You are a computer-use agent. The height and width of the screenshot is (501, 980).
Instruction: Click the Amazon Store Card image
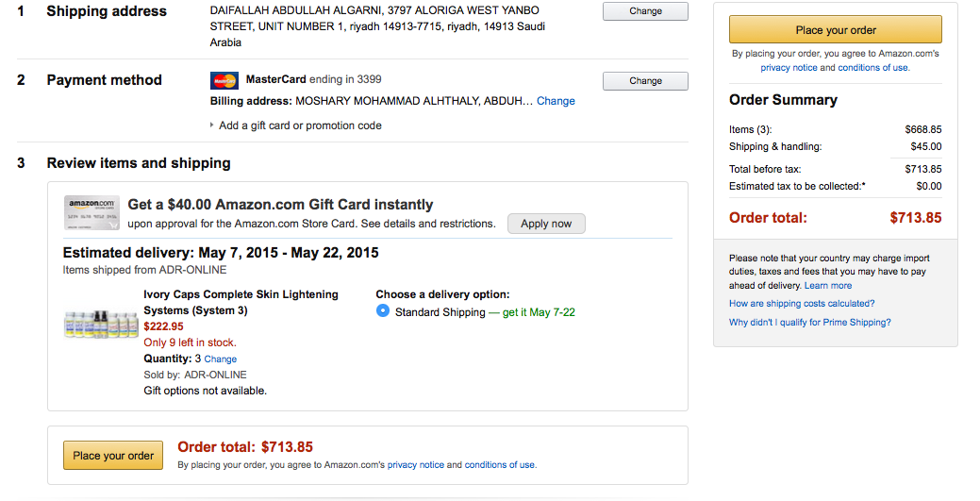(x=91, y=213)
